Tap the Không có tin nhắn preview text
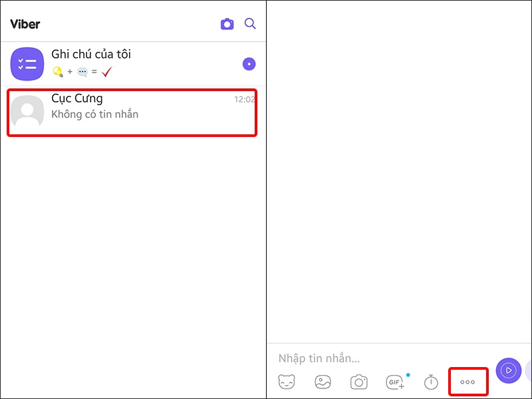The image size is (532, 399). pyautogui.click(x=94, y=114)
